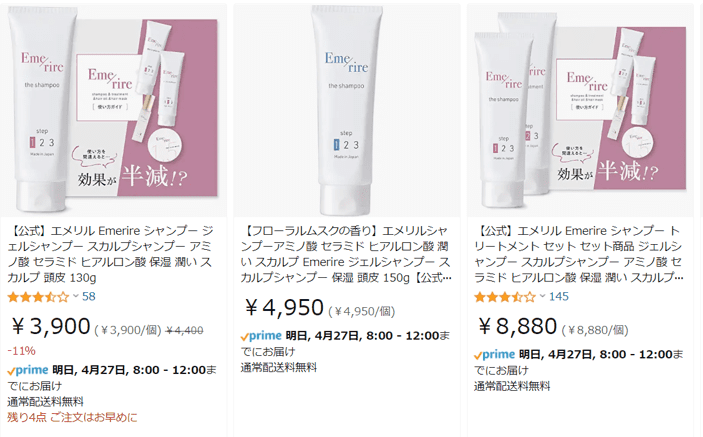Image resolution: width=703 pixels, height=437 pixels.
Task: Open the ¥3,900 Emerire shampoo product image
Action: coord(113,110)
